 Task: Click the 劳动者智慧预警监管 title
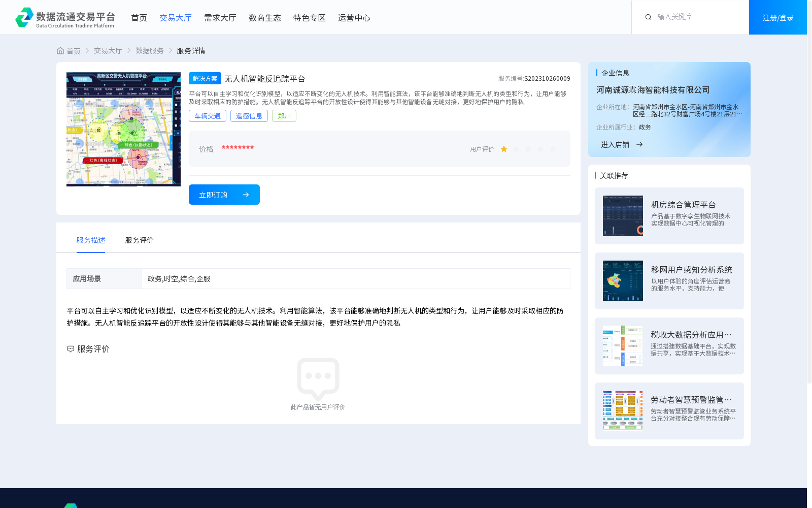point(691,400)
